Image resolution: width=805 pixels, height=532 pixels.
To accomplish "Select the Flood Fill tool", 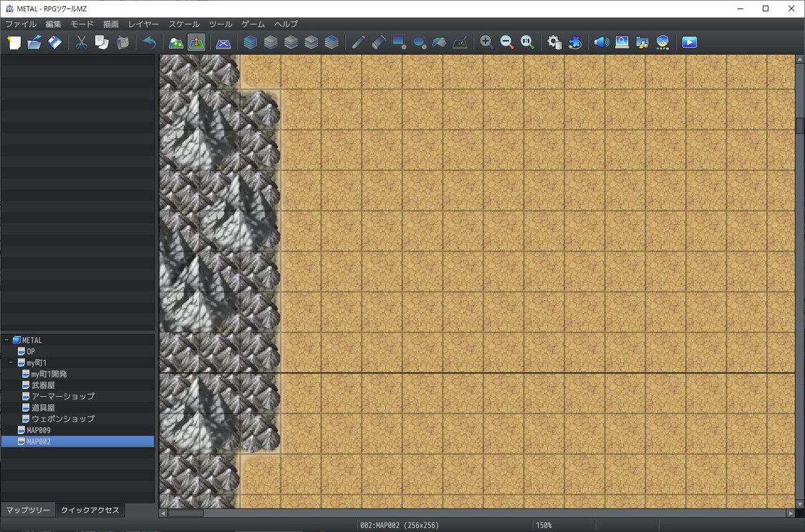I will 439,42.
